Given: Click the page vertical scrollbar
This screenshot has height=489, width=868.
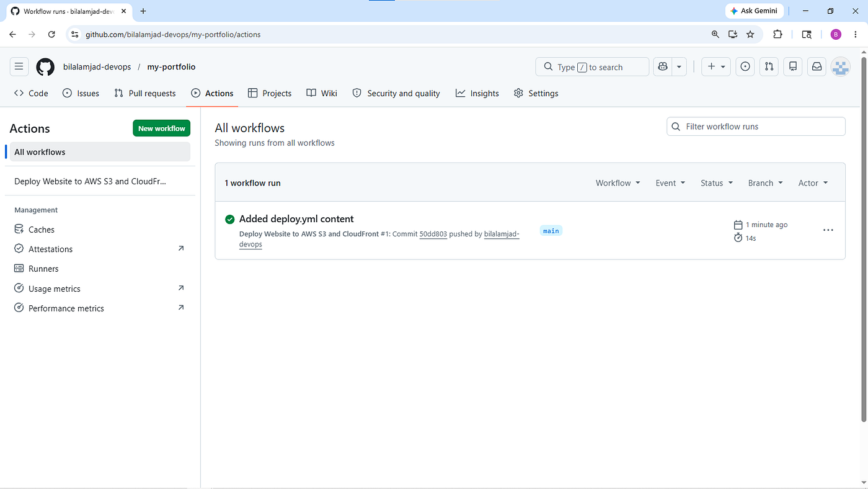Looking at the screenshot, I should (864, 240).
